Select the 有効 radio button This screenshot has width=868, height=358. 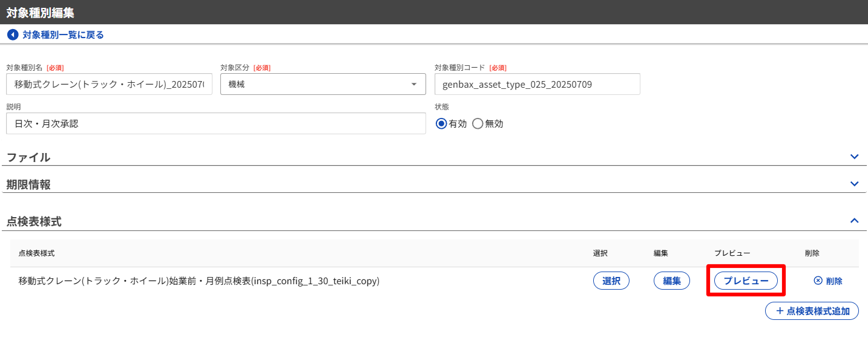tap(441, 124)
